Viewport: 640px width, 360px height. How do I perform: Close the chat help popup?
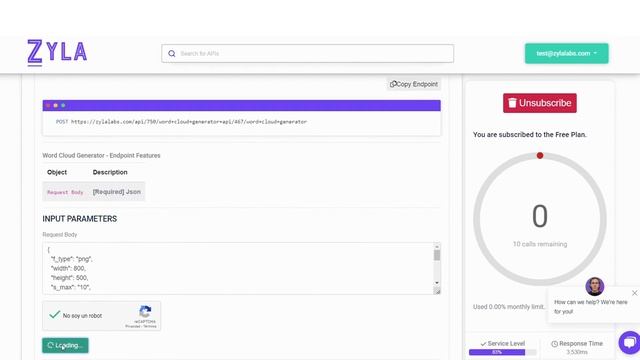pyautogui.click(x=634, y=293)
